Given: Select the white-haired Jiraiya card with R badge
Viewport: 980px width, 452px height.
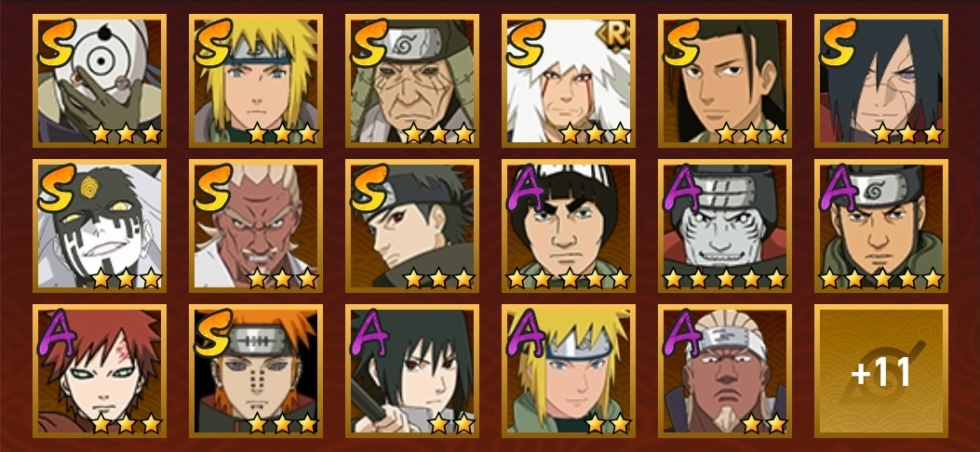Looking at the screenshot, I should pos(569,81).
